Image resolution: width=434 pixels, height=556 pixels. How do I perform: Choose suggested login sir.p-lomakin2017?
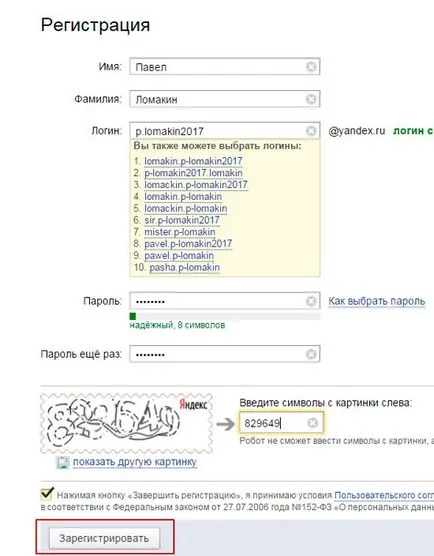(x=182, y=220)
